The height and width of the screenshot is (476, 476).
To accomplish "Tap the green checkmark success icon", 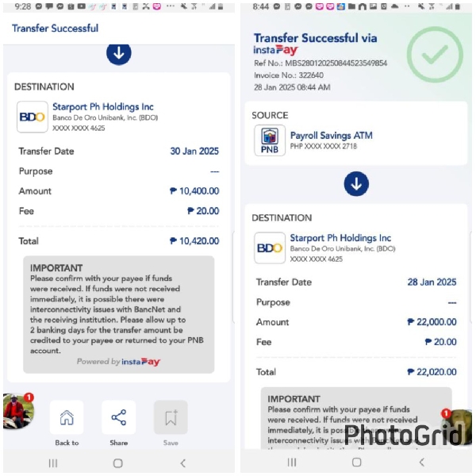I will coord(435,55).
